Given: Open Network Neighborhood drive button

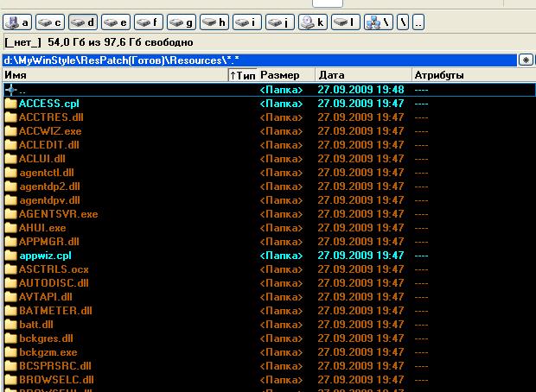Looking at the screenshot, I should pyautogui.click(x=379, y=22).
